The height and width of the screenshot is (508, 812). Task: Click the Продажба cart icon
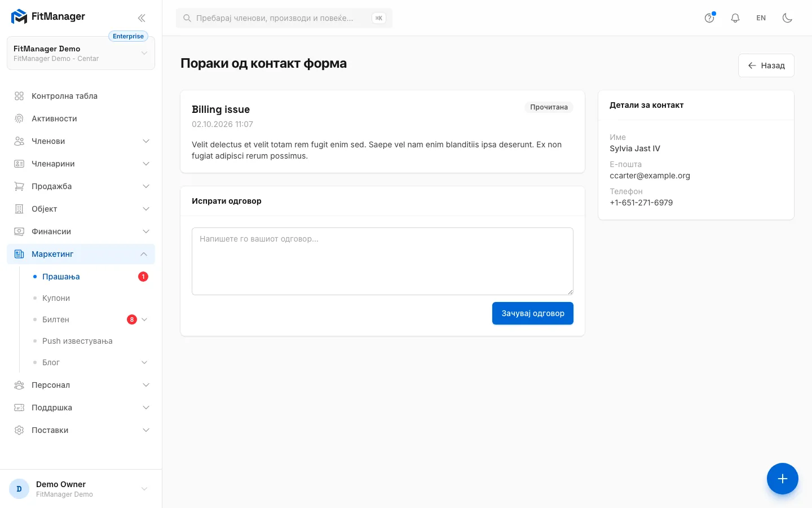pyautogui.click(x=19, y=186)
